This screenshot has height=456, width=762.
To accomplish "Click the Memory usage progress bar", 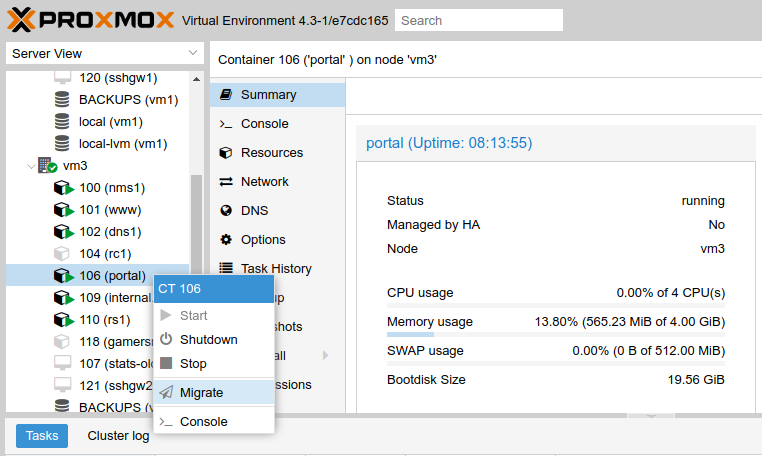I will pyautogui.click(x=556, y=334).
